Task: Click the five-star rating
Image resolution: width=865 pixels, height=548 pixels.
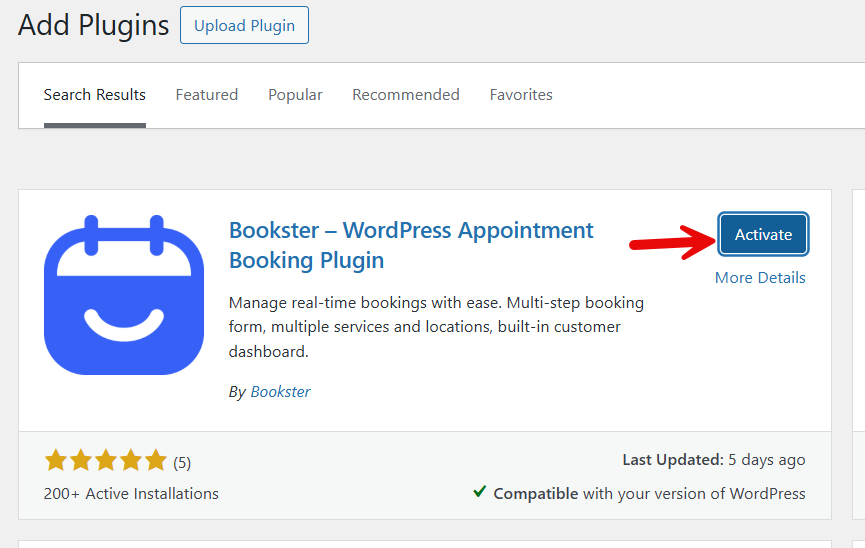Action: pos(105,460)
